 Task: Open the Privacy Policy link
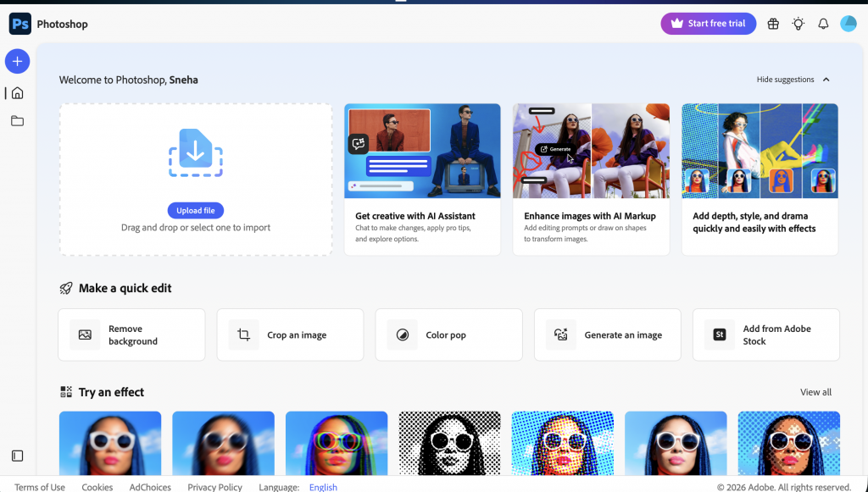coord(214,487)
